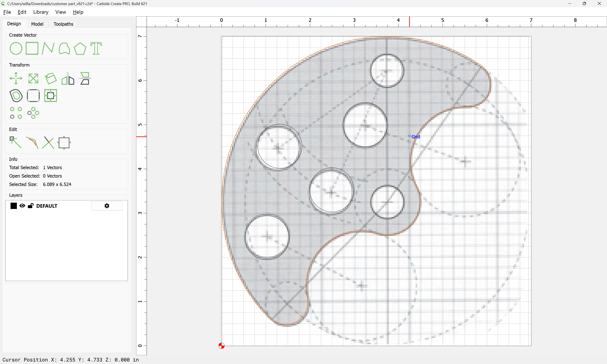Toggle visibility of DEFAULT layer
Image resolution: width=607 pixels, height=364 pixels.
pos(22,206)
